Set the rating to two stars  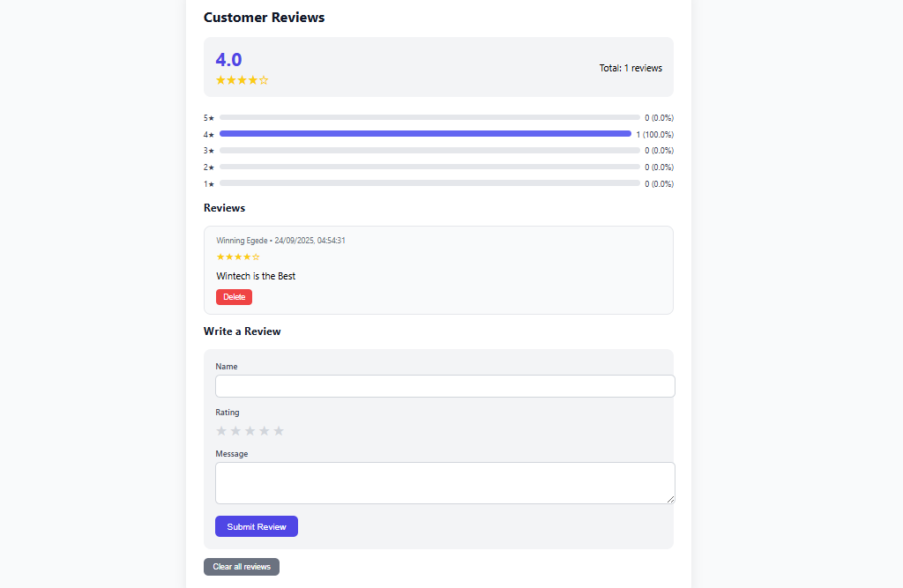[235, 431]
